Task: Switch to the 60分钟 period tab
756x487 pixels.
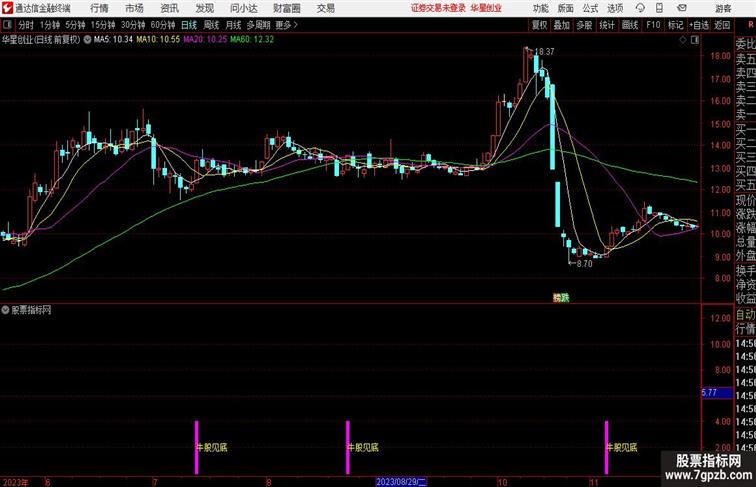Action: pyautogui.click(x=163, y=25)
